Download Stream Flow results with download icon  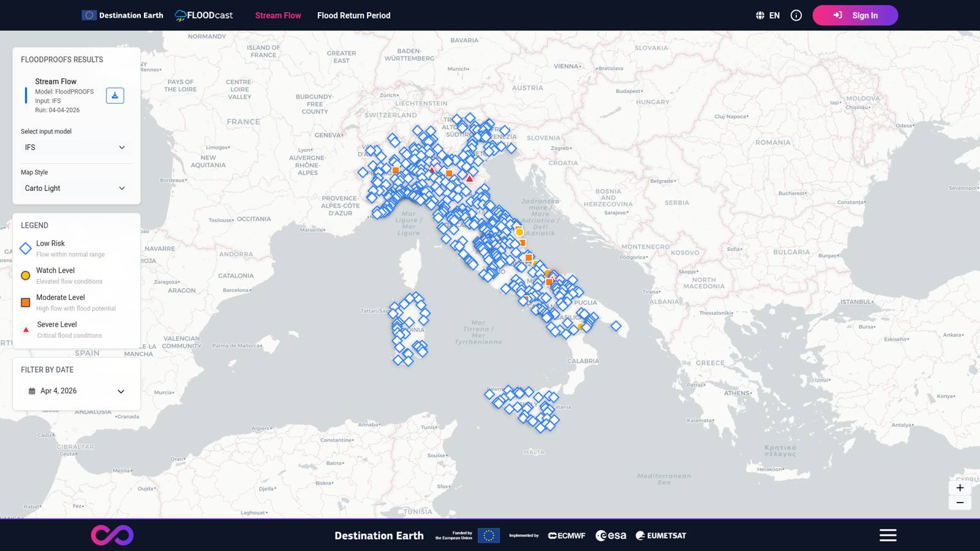tap(115, 96)
